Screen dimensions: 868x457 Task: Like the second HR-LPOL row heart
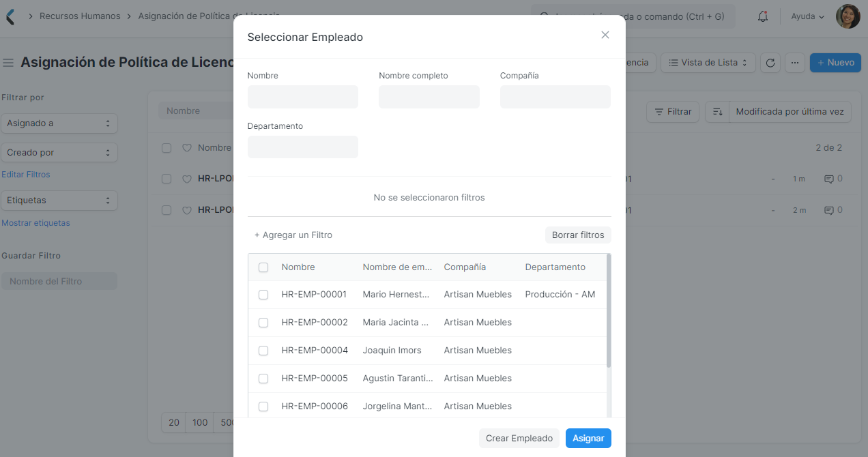click(186, 211)
